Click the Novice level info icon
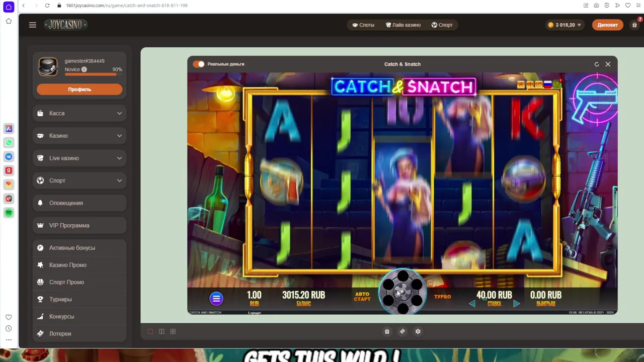This screenshot has height=362, width=644. [x=84, y=69]
